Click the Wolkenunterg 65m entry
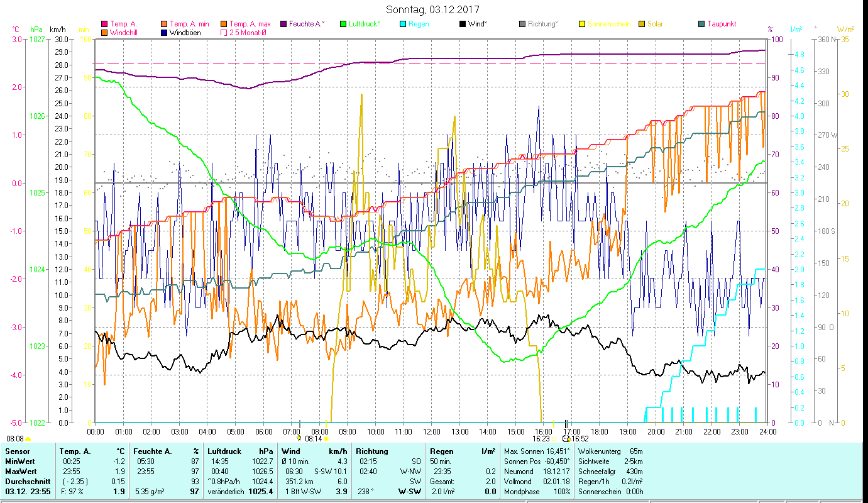Screen dimensions: 868x503 [x=610, y=451]
